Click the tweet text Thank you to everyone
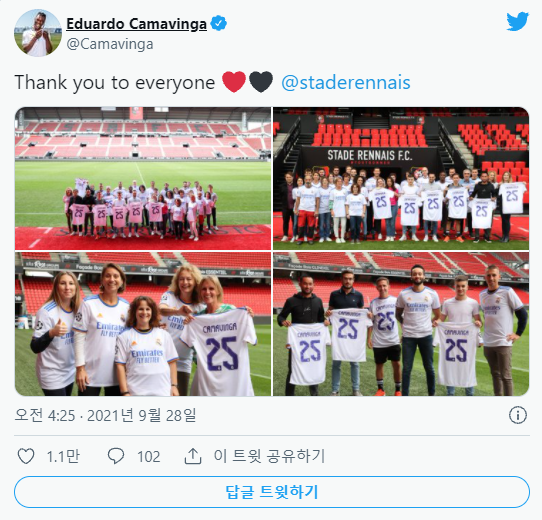Image resolution: width=542 pixels, height=520 pixels. coord(115,83)
